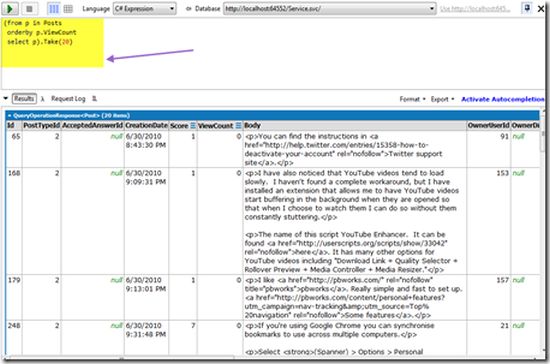Open the Database connection dropdown

pos(329,9)
